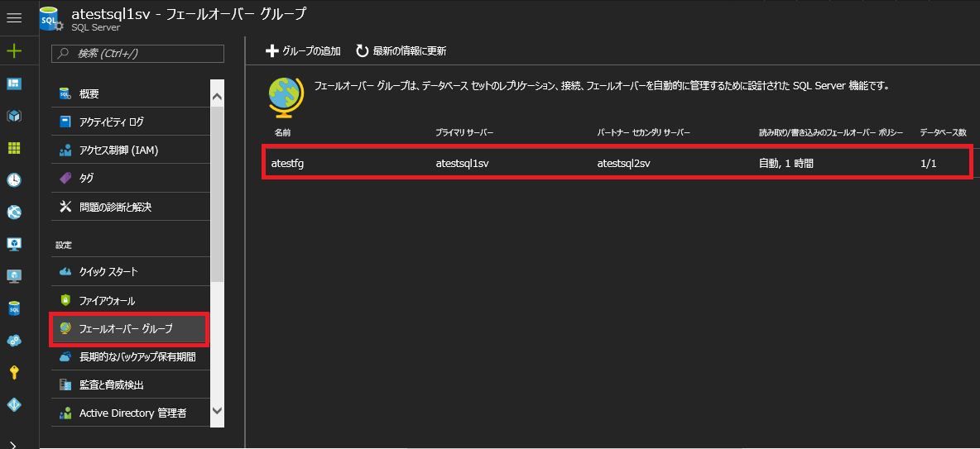Open SQL databases icon in left rail
This screenshot has height=449, width=980.
click(x=14, y=308)
